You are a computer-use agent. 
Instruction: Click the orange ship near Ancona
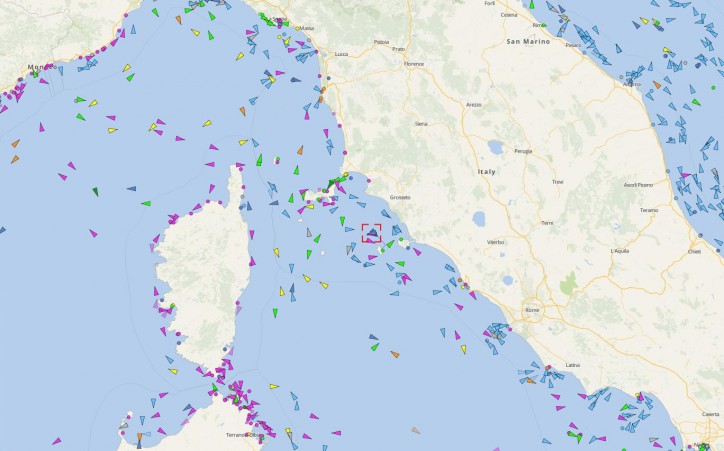[657, 85]
